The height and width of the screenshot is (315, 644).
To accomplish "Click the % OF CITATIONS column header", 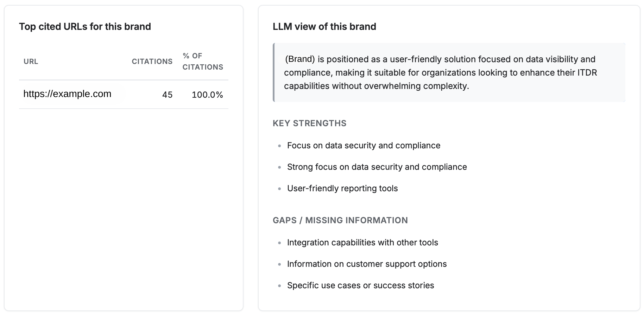I will click(203, 61).
